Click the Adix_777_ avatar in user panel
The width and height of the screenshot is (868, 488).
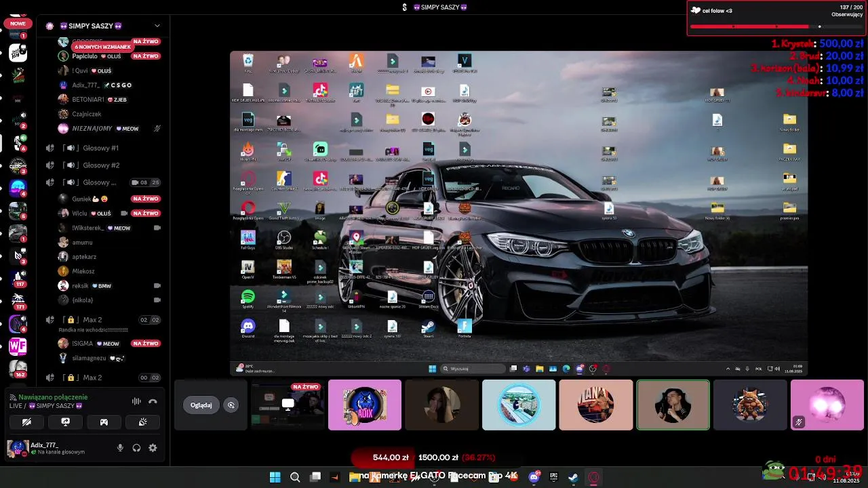(x=17, y=447)
